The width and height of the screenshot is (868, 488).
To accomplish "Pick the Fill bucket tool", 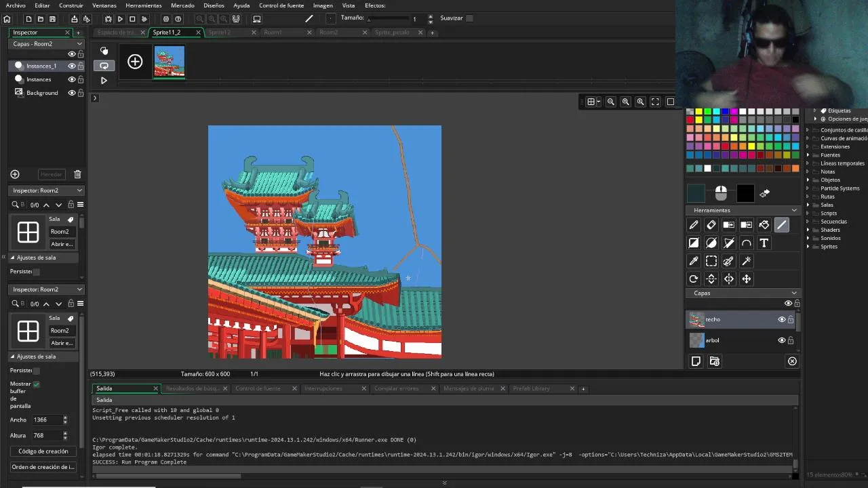I will pos(764,225).
